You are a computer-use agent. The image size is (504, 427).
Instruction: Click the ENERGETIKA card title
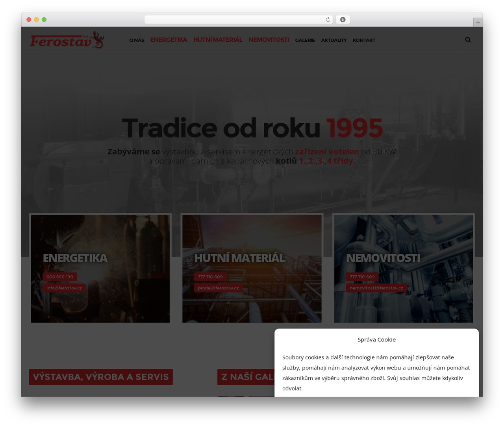[x=75, y=258]
